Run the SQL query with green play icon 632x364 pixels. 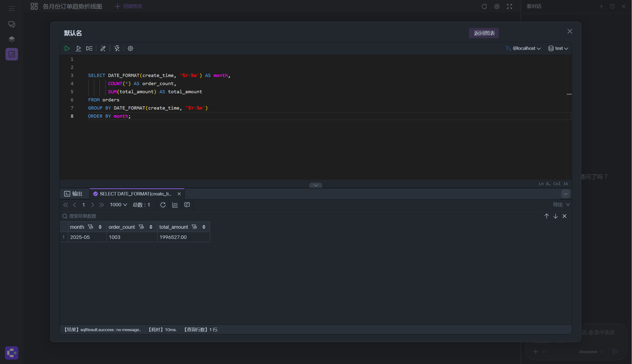click(67, 49)
